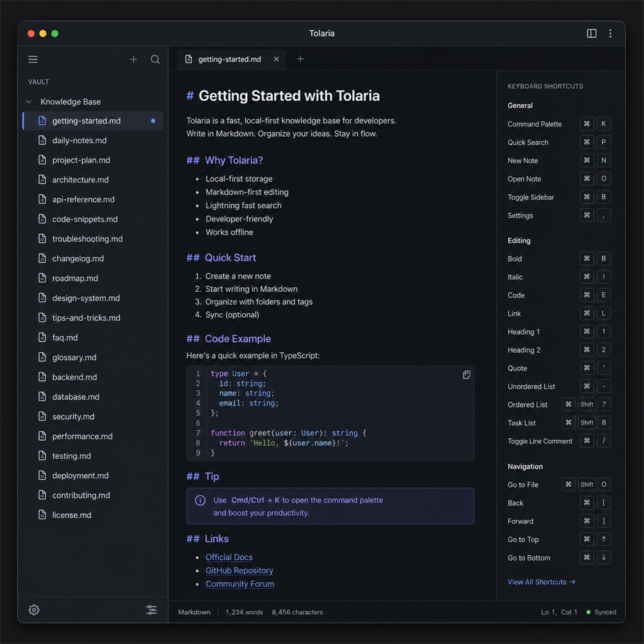This screenshot has height=644, width=644.
Task: Click the Toggle Line Comment shortcut label
Action: pyautogui.click(x=540, y=441)
